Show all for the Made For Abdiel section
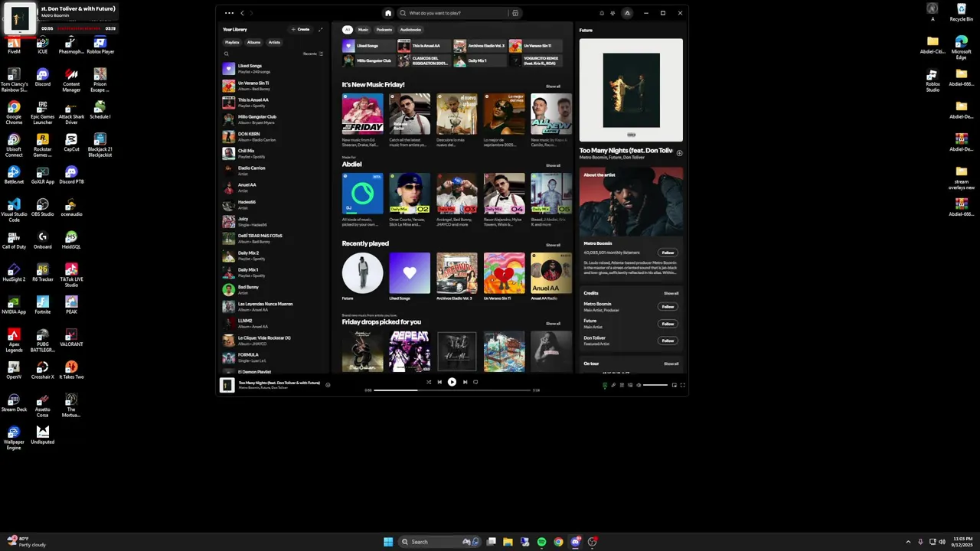Viewport: 980px width, 551px height. tap(553, 165)
